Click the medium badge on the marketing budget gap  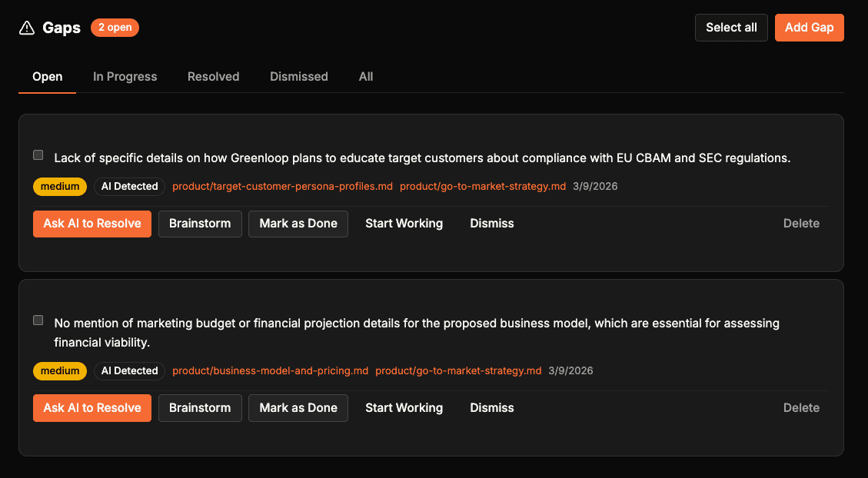click(x=60, y=370)
